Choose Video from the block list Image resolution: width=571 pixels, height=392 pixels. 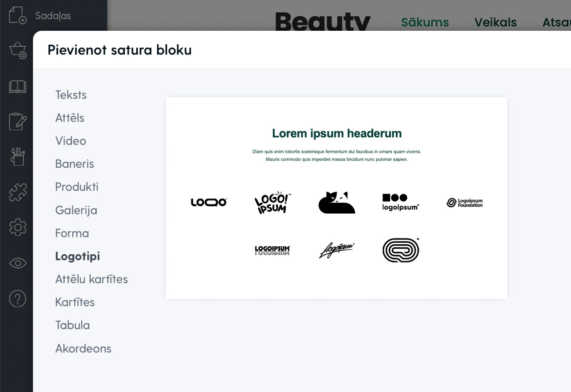point(70,141)
